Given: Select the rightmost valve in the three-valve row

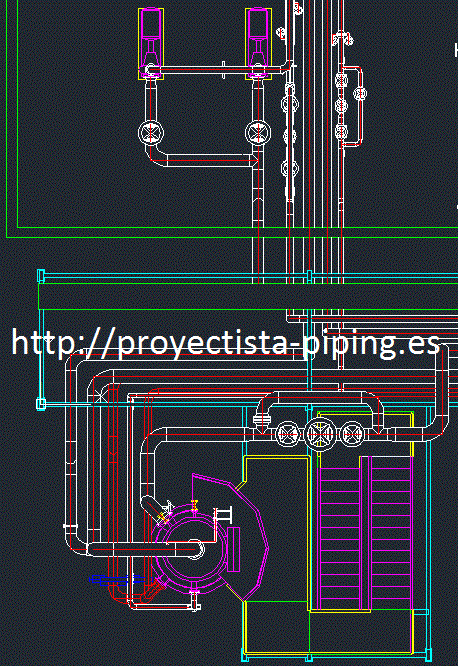Looking at the screenshot, I should pos(352,434).
